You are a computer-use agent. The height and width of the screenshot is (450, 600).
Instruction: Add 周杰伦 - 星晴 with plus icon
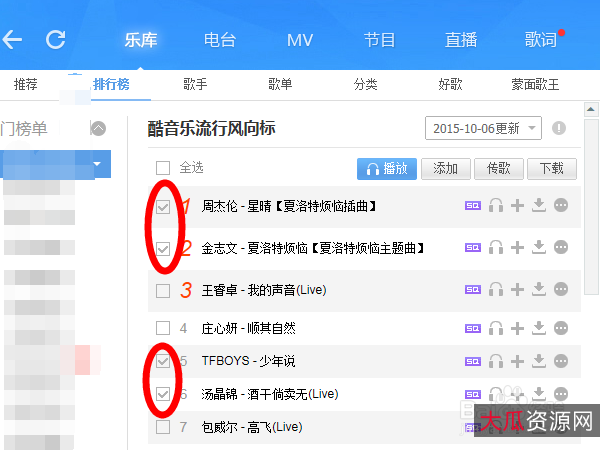[517, 205]
